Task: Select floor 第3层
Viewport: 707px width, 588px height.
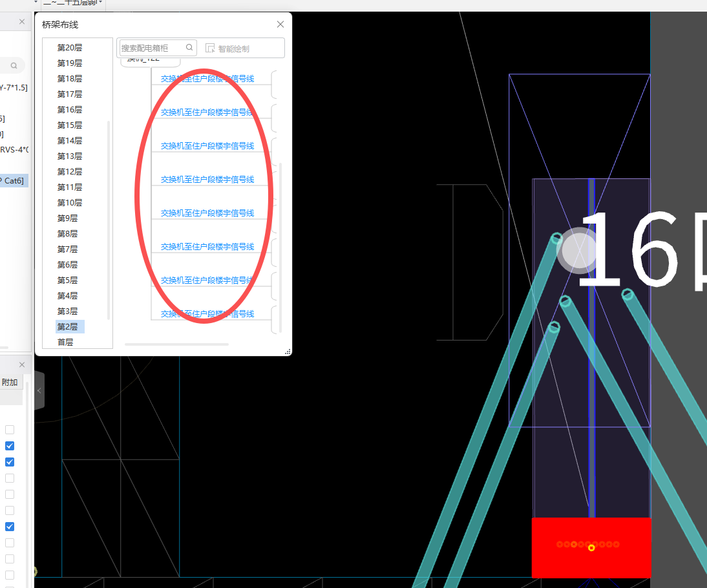Action: click(x=68, y=311)
